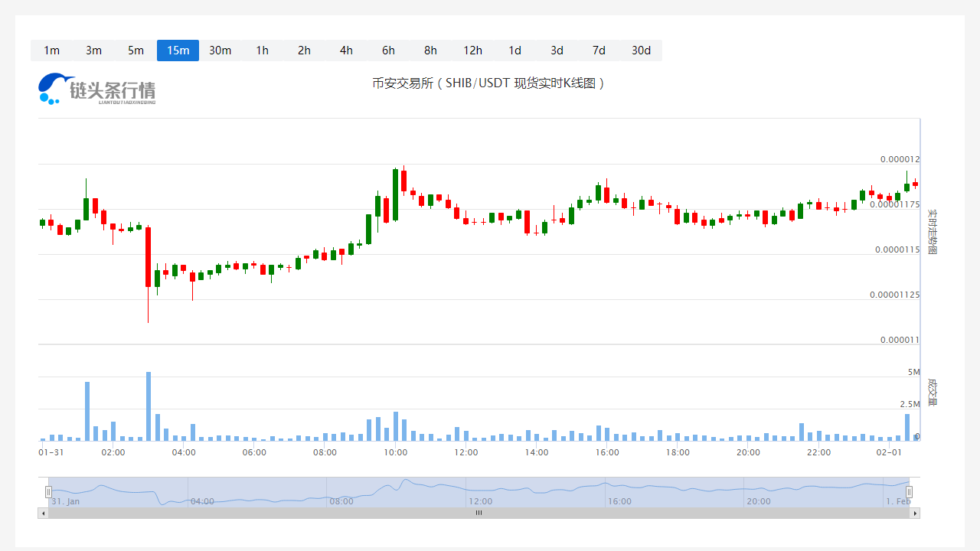Select the 3m timeframe tab
Screen dimensions: 980x551
(93, 51)
